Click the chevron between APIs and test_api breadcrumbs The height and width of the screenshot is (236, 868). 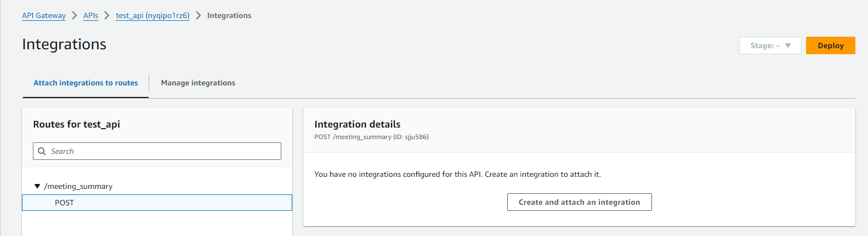coord(107,15)
